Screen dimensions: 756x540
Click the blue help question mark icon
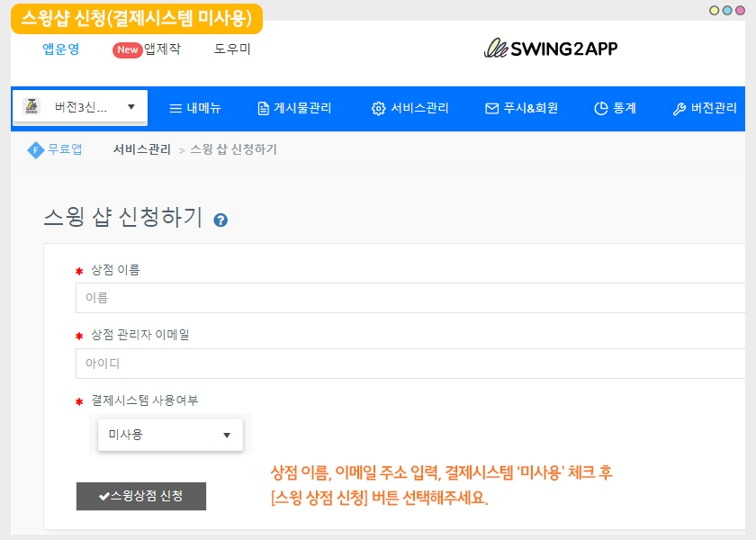tap(220, 220)
